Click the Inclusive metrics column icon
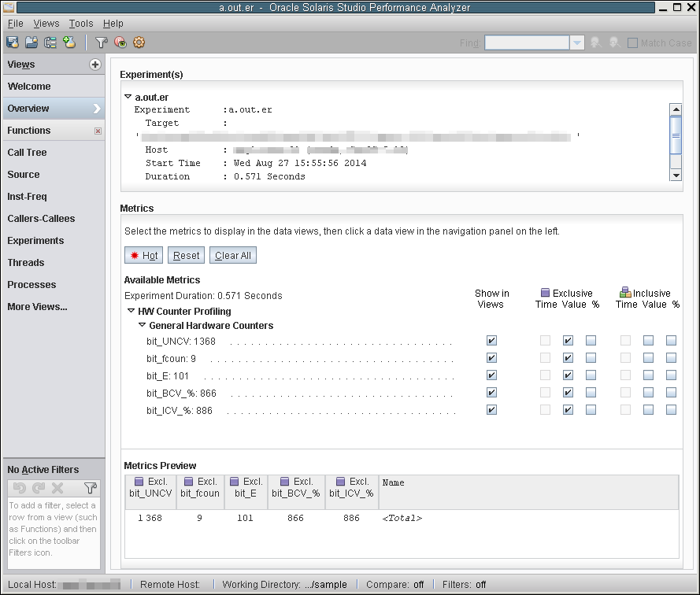 (x=625, y=292)
